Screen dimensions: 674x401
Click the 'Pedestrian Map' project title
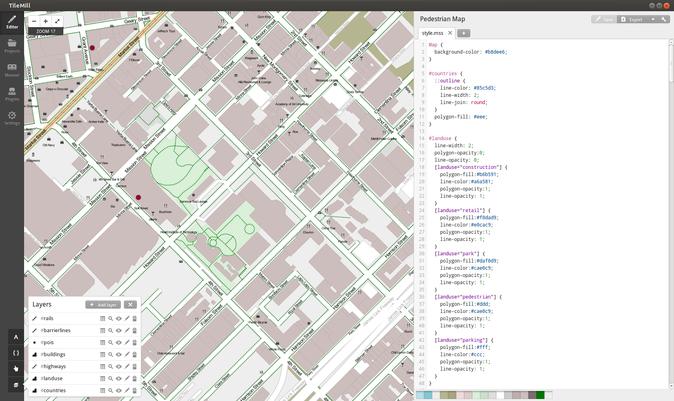coord(442,19)
